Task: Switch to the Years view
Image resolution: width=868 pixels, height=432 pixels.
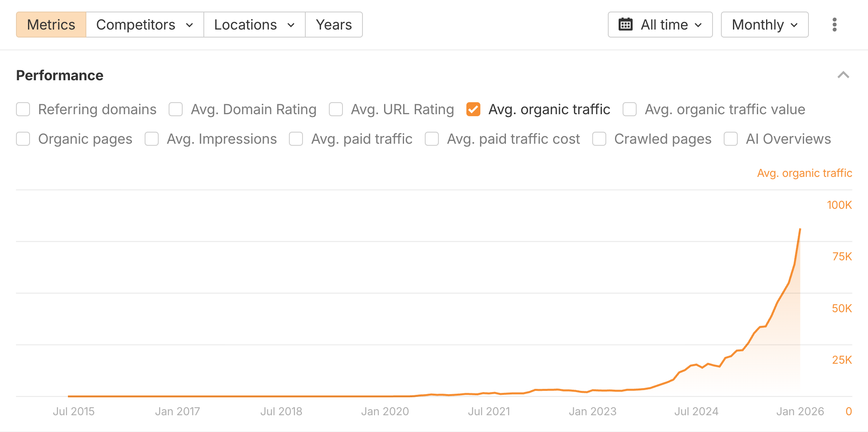Action: pyautogui.click(x=334, y=24)
